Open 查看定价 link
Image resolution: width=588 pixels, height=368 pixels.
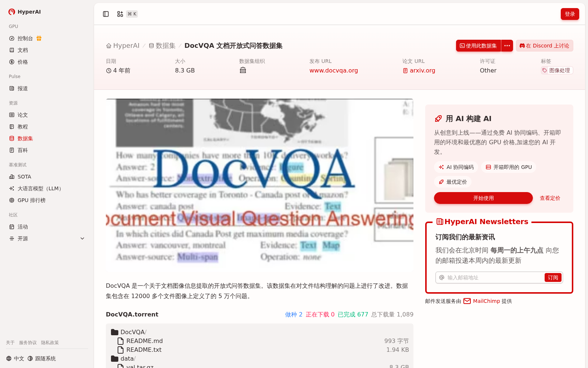coord(550,198)
